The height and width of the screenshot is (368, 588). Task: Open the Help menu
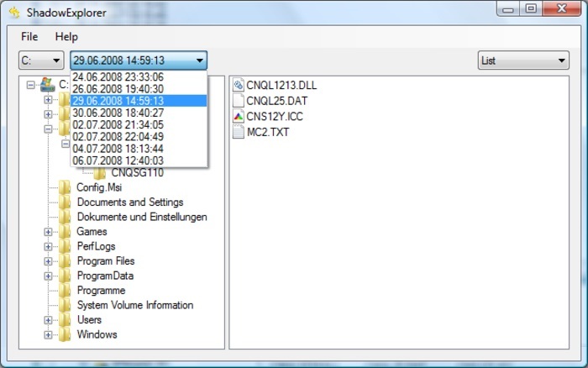tap(66, 37)
